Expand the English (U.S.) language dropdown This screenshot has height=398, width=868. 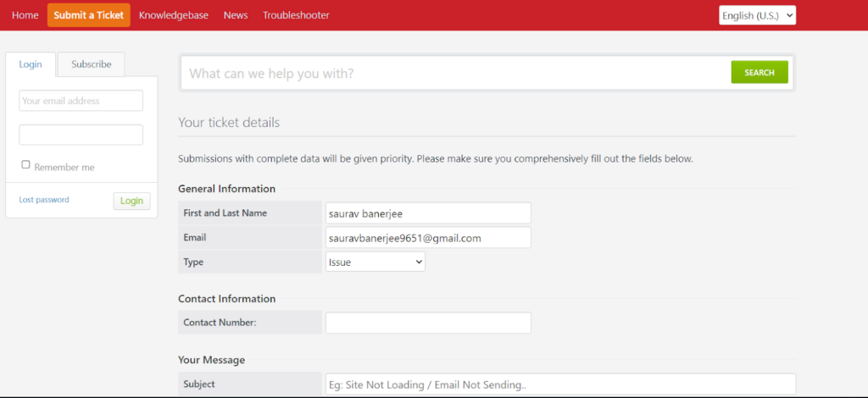(x=757, y=15)
